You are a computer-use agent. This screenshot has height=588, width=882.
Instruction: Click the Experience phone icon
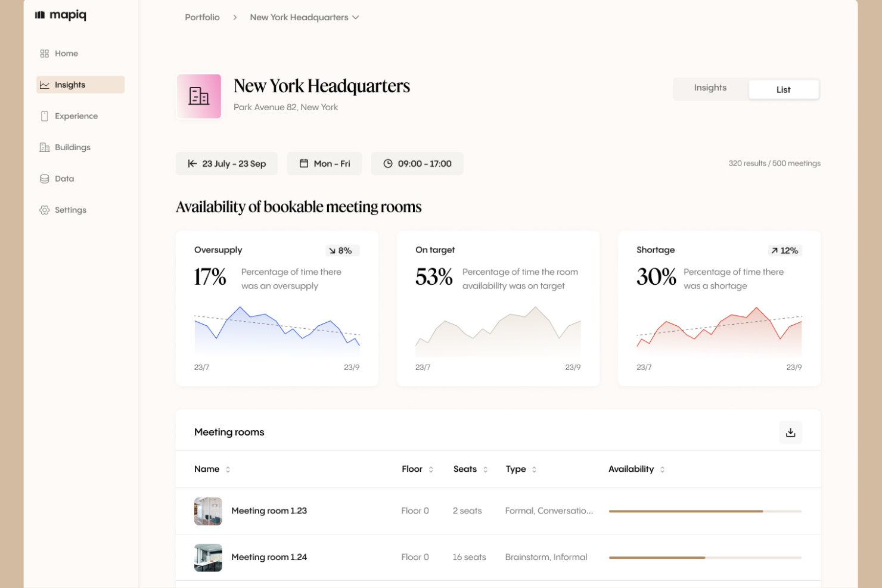(45, 116)
